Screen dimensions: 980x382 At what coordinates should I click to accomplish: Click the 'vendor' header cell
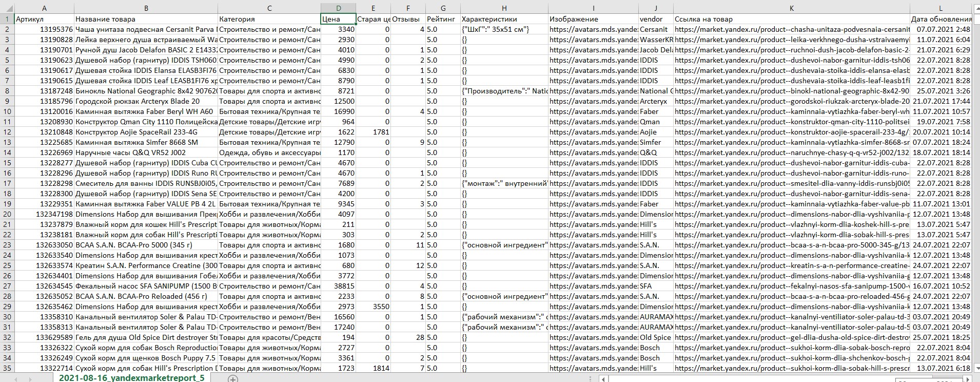pos(656,19)
